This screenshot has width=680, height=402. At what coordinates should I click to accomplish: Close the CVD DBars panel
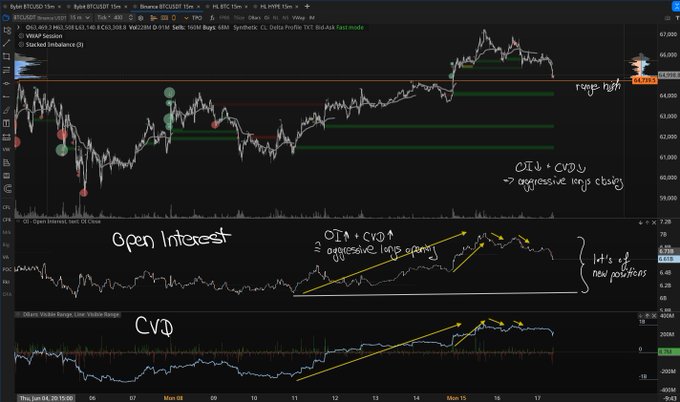654,316
